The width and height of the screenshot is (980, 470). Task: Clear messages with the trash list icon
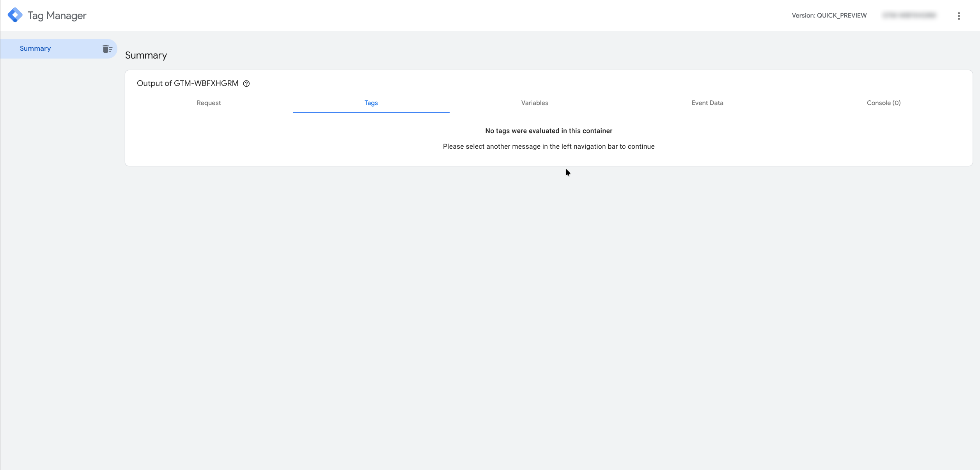[x=107, y=49]
